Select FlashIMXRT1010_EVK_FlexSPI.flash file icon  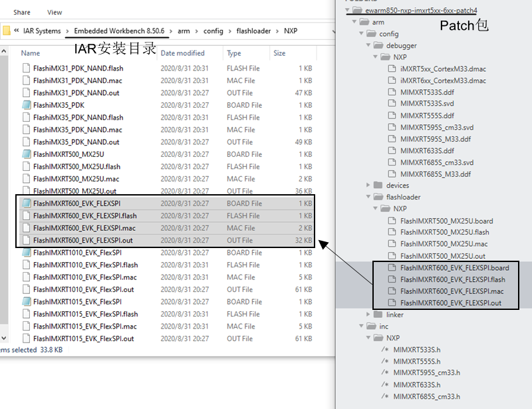[x=26, y=265]
